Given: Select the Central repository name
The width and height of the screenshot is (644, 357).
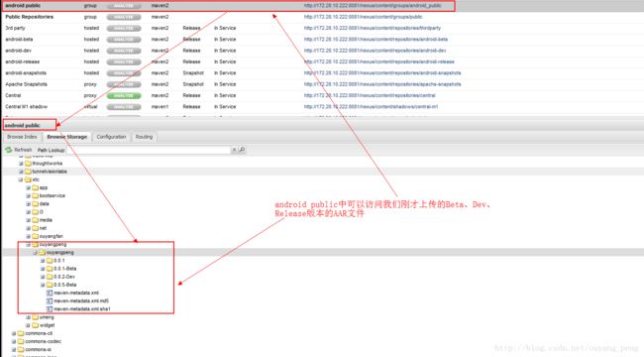Looking at the screenshot, I should pyautogui.click(x=13, y=95).
